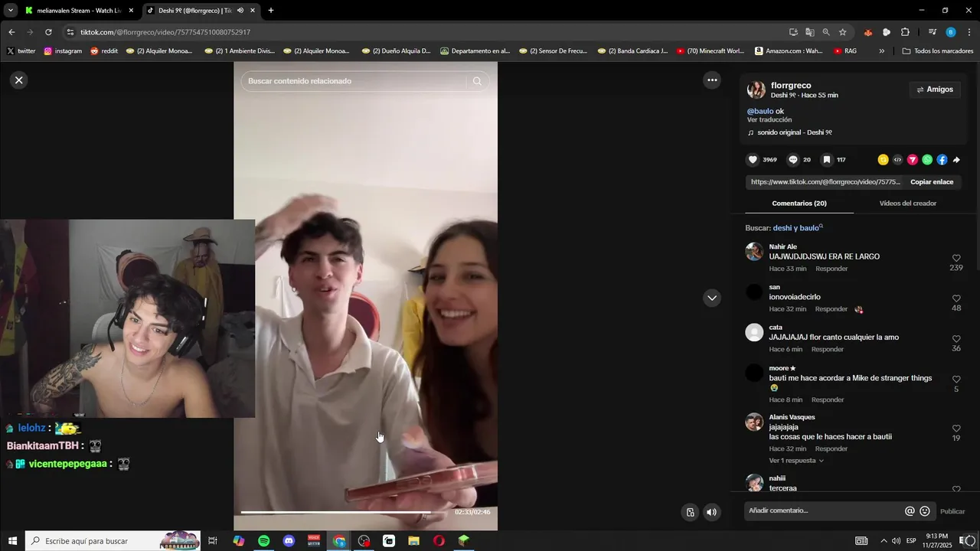Open a new browser tab
Screen dimensions: 980x551
(x=271, y=11)
